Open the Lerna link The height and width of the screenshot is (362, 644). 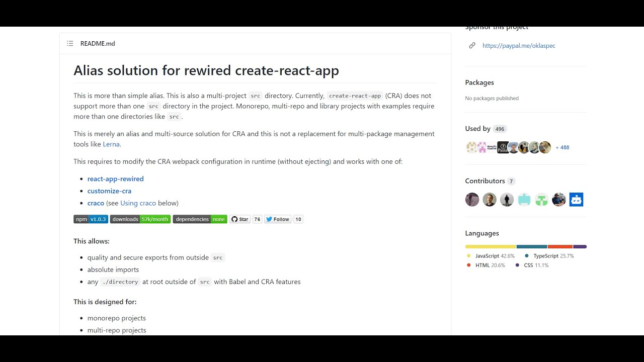tap(111, 144)
